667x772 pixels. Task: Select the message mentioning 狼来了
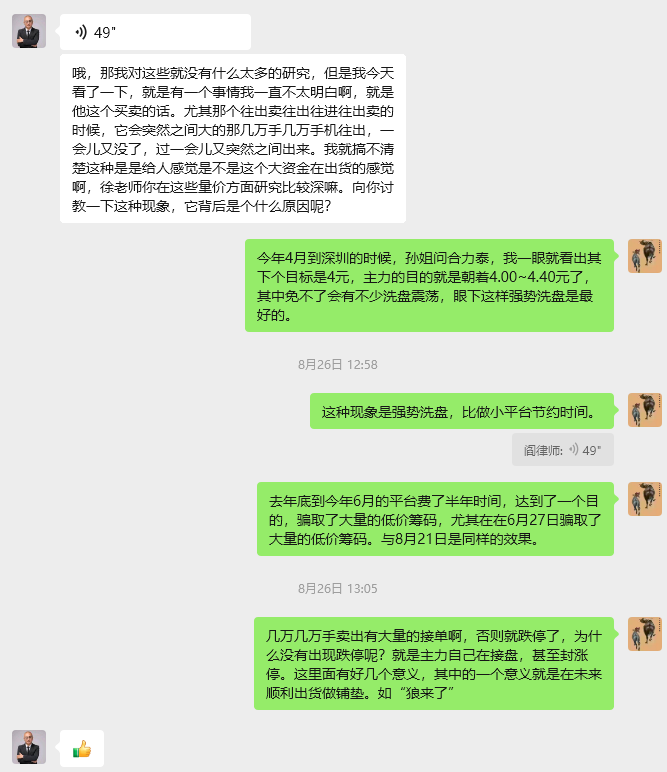[434, 664]
